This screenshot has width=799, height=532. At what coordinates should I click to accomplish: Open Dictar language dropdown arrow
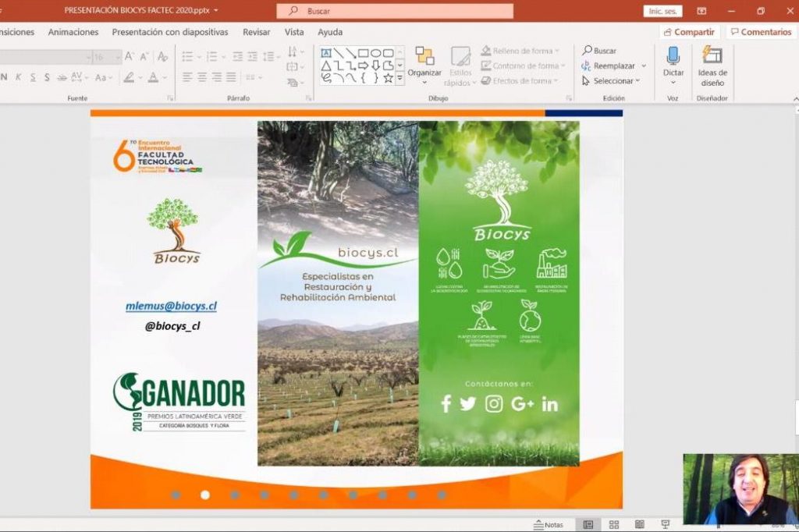pos(673,83)
